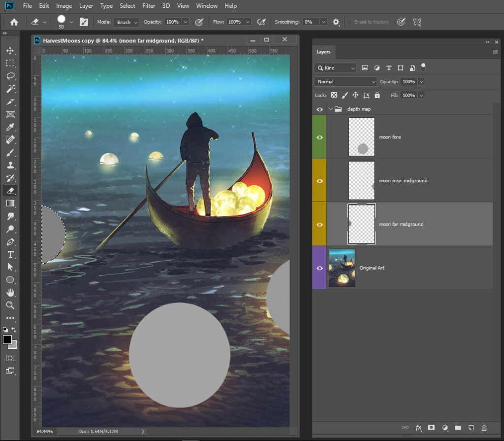Select the Zoom tool
The image size is (504, 441).
pos(10,305)
